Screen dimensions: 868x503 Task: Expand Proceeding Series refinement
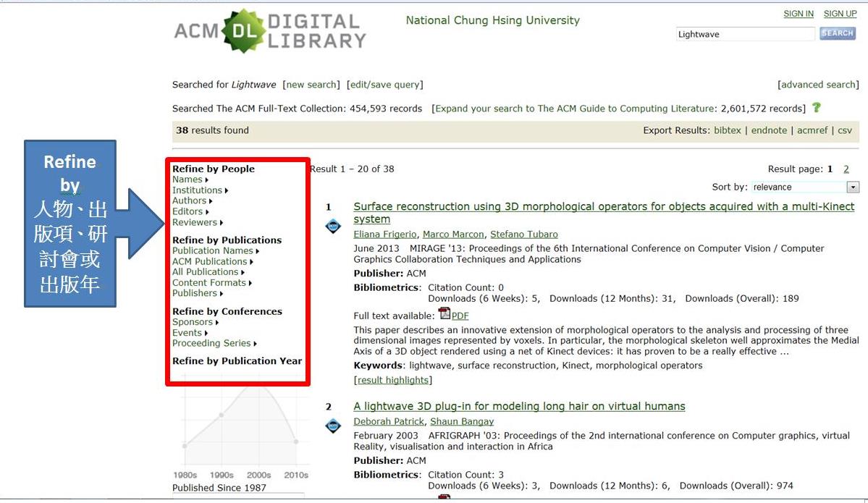tap(214, 343)
